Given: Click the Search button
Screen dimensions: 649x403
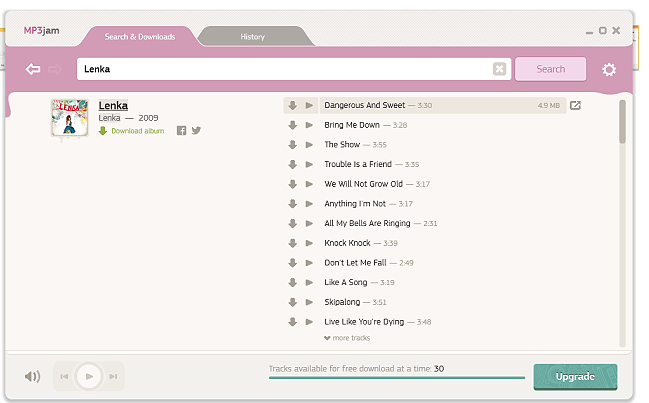Looking at the screenshot, I should coord(550,69).
